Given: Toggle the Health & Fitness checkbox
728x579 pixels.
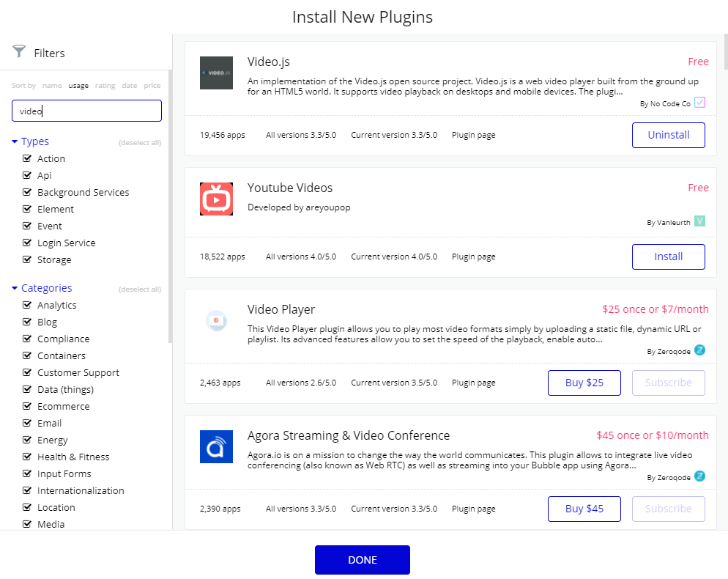Looking at the screenshot, I should [27, 457].
